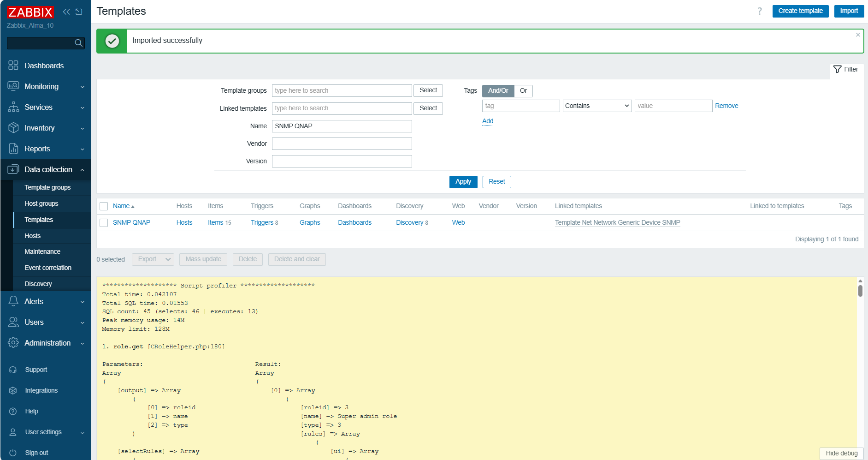Viewport: 868px width, 460px height.
Task: Click the search magnifier icon
Action: pyautogui.click(x=78, y=43)
